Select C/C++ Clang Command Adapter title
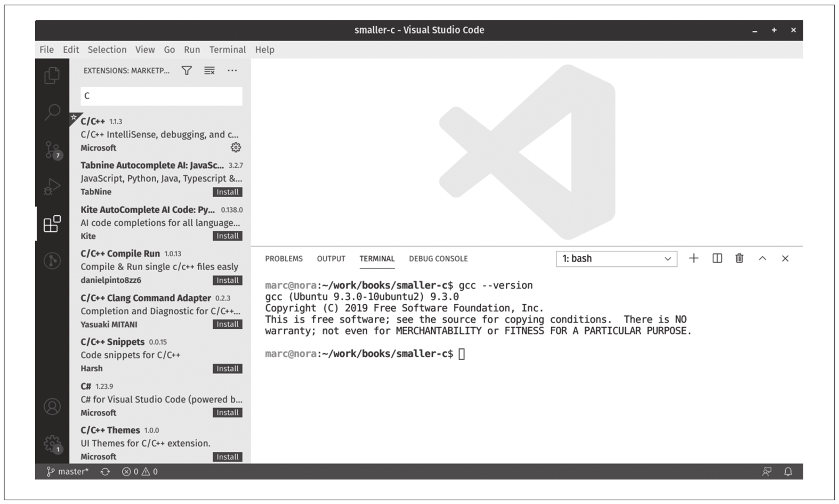Screen dimensions: 839x504 (146, 298)
